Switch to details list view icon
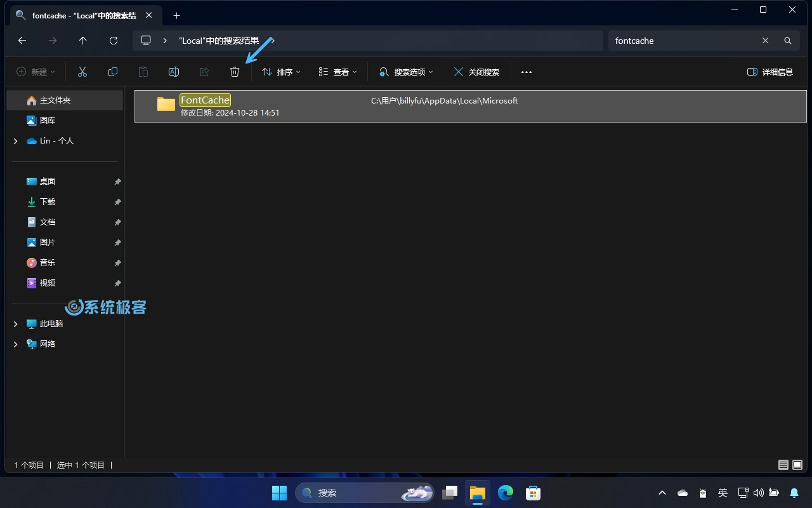812x508 pixels. coord(783,465)
